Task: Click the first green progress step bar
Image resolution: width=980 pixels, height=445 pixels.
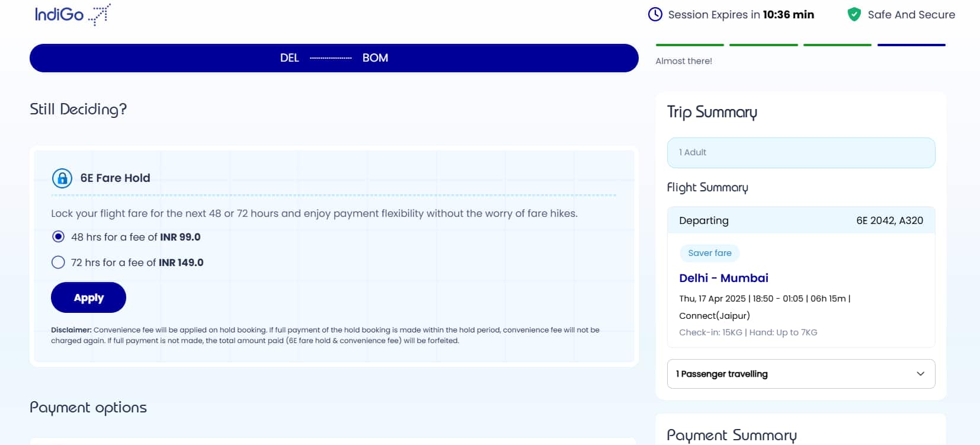Action: [x=690, y=45]
